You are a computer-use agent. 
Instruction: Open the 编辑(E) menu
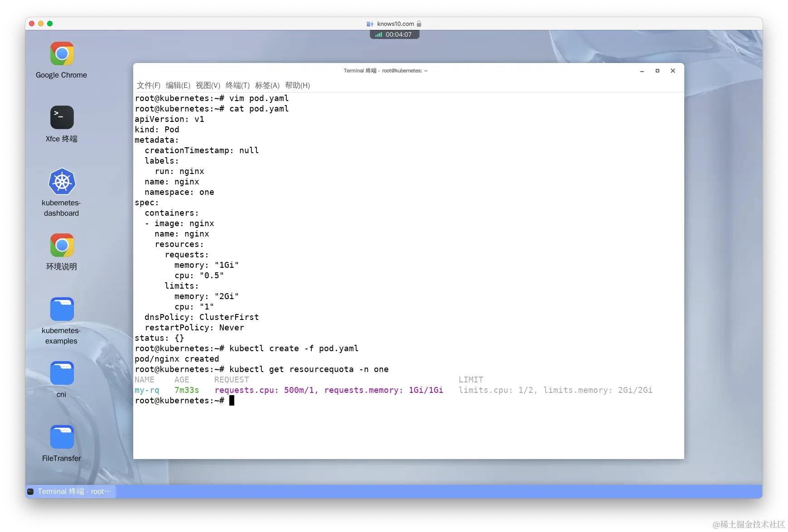point(179,85)
